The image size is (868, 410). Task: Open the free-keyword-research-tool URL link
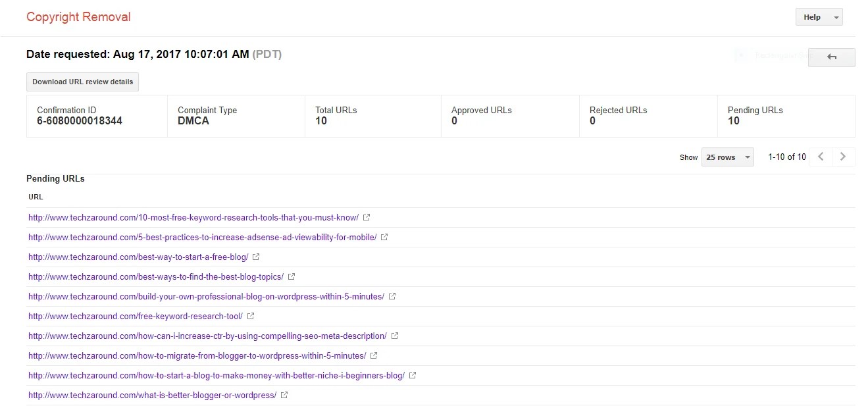tap(135, 316)
